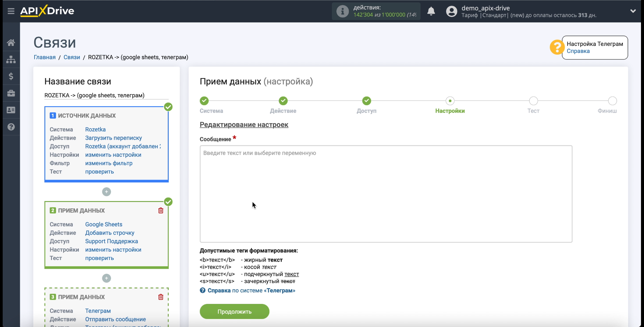Image resolution: width=644 pixels, height=327 pixels.
Task: Click изменить фильтр link
Action: click(x=109, y=163)
